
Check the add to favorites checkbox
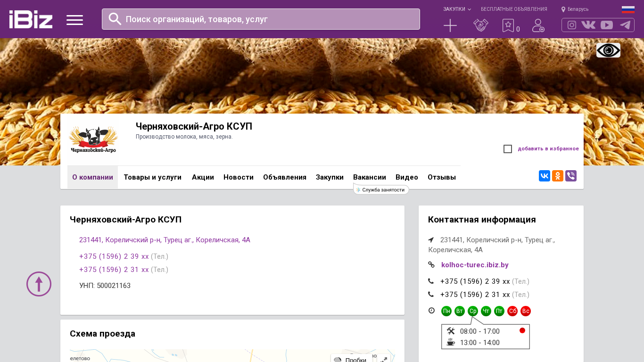[508, 149]
